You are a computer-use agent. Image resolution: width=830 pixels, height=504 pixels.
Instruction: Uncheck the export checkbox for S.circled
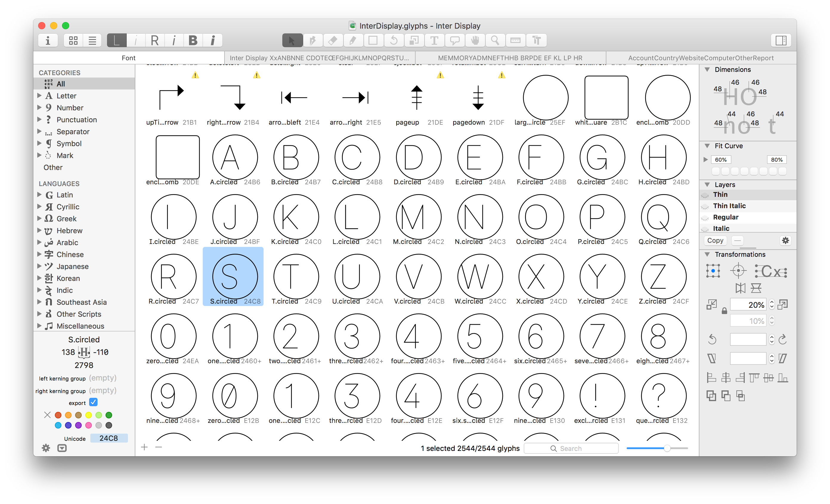(93, 402)
